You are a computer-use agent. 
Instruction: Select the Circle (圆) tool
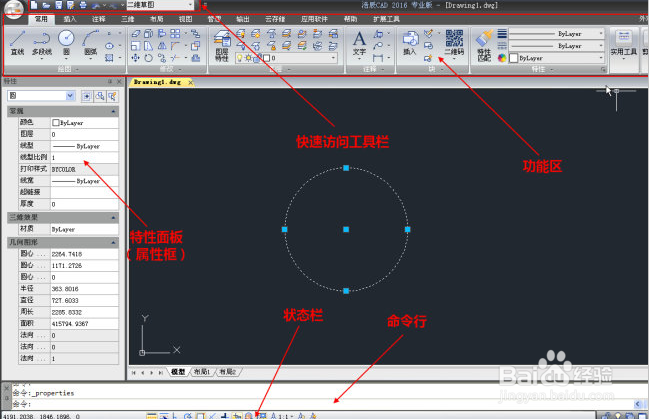coord(66,43)
